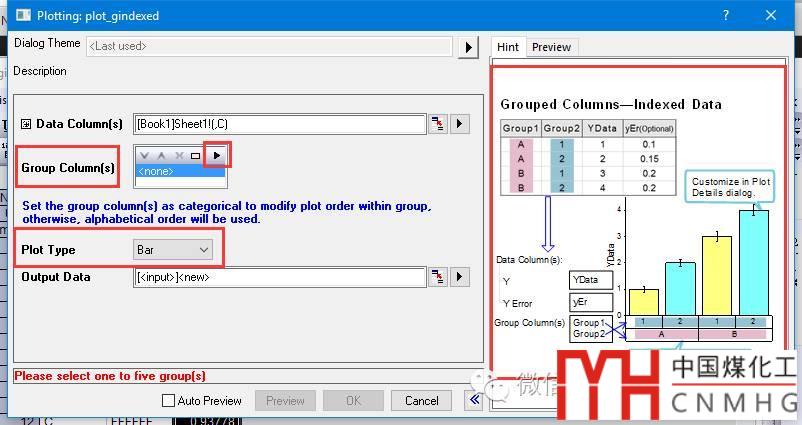Screen dimensions: 802x425
Task: Open interactive range selector for Output Data
Action: pyautogui.click(x=438, y=277)
